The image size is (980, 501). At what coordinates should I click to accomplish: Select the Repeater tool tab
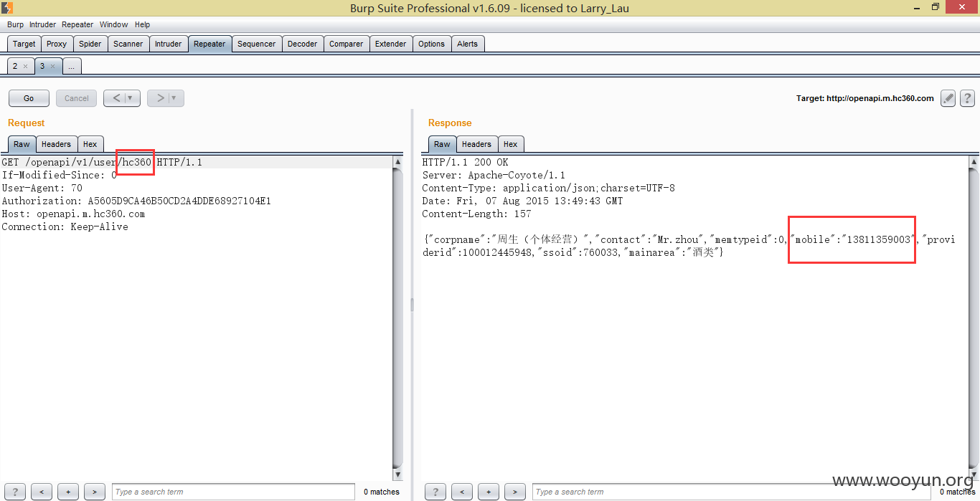[209, 44]
